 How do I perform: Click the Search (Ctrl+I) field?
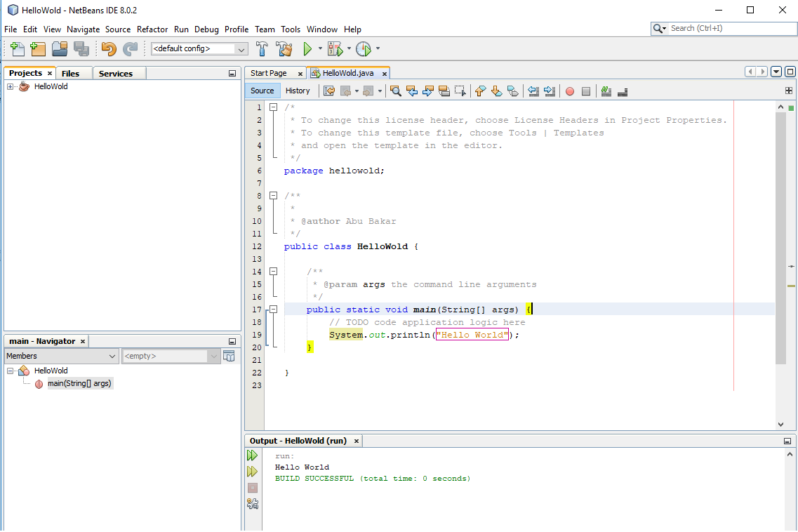(x=731, y=29)
